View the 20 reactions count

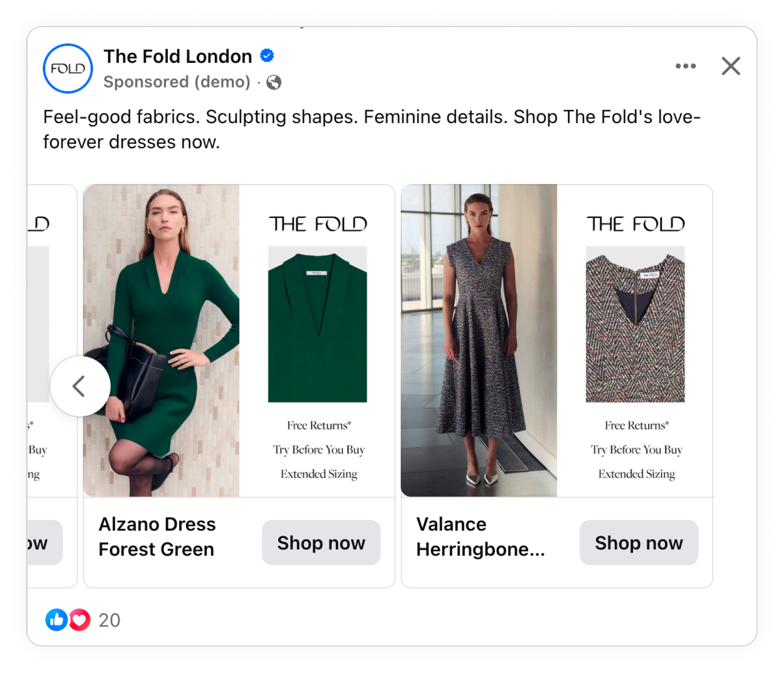pyautogui.click(x=110, y=620)
